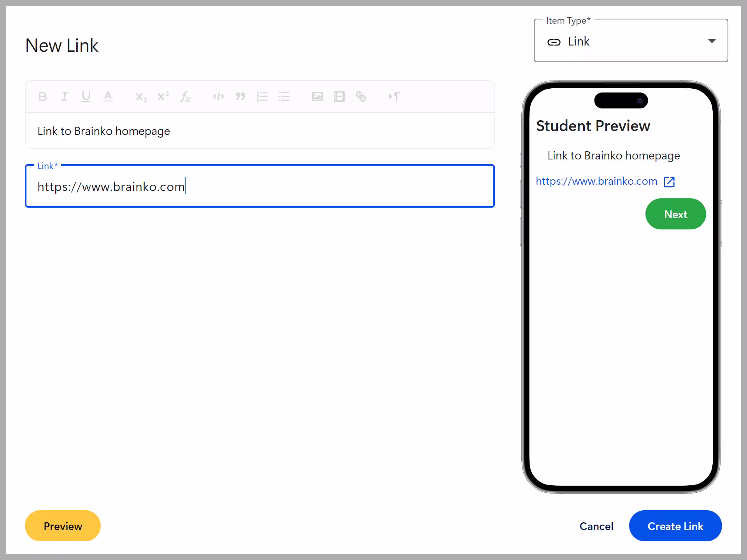Insert a formula with fx icon
The image size is (747, 560).
(185, 96)
